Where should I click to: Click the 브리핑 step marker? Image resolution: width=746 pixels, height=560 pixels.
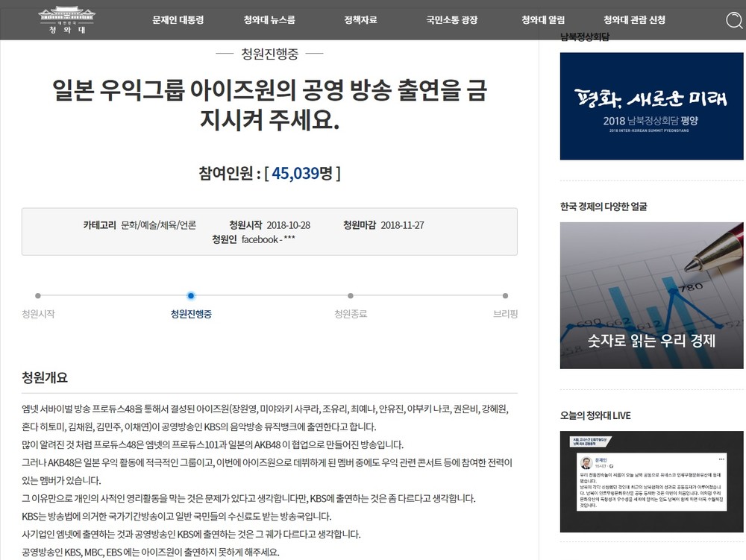point(506,295)
